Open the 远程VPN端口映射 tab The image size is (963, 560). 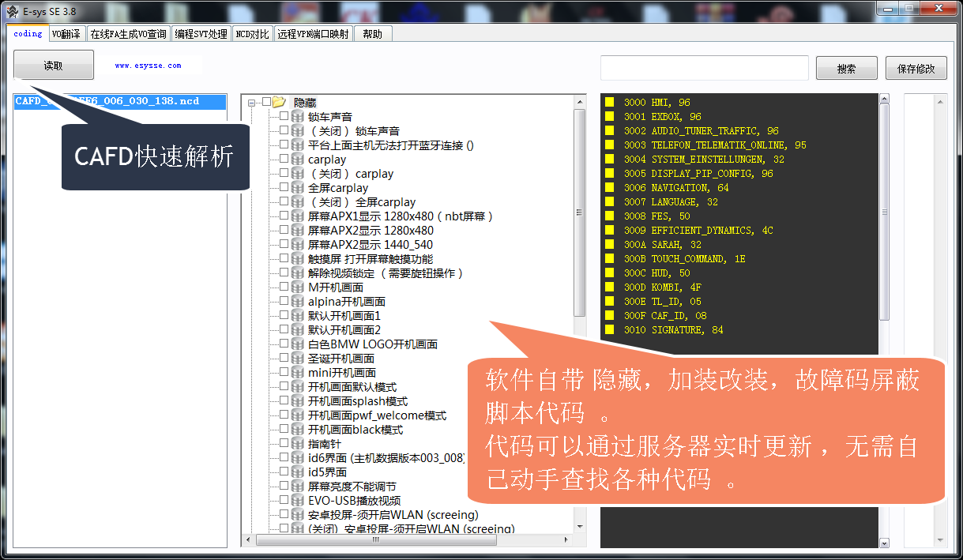pyautogui.click(x=313, y=34)
